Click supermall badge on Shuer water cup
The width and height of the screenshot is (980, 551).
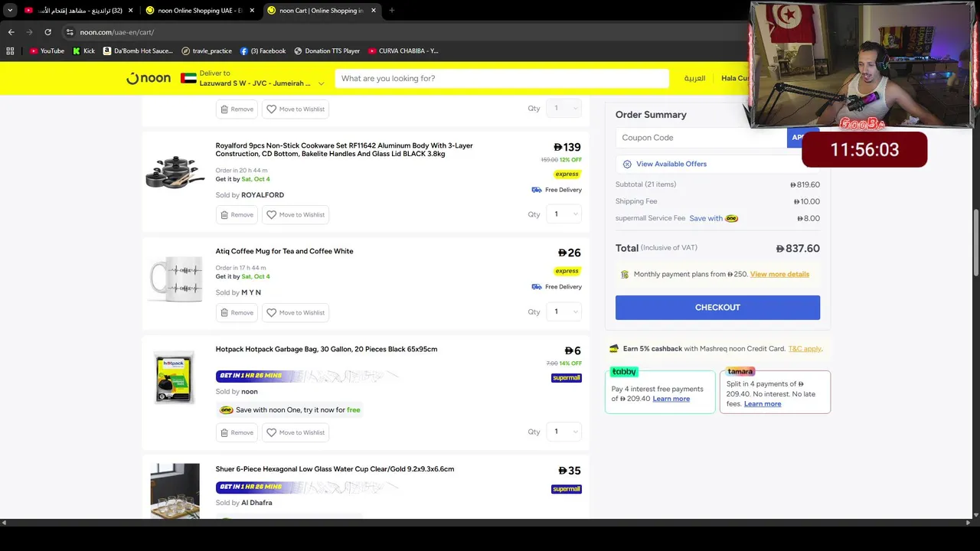[567, 489]
